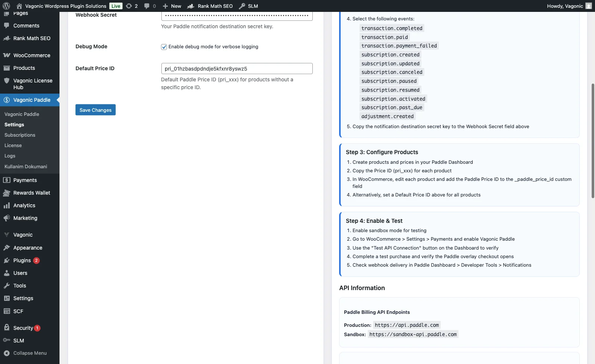Click the Security lock icon

(x=7, y=328)
